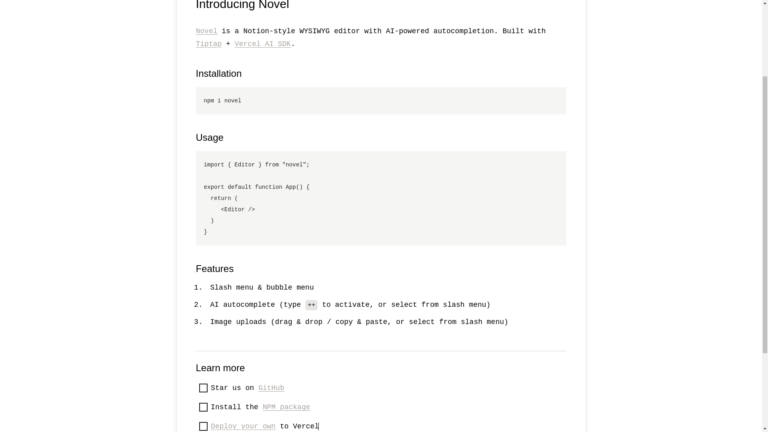768x432 pixels.
Task: Follow the Tiptap link
Action: tap(208, 44)
